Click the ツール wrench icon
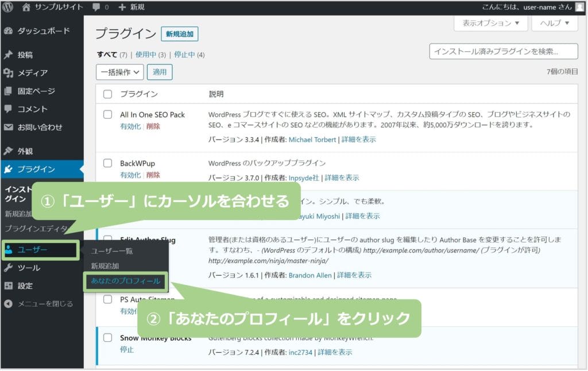The height and width of the screenshot is (371, 588). [x=8, y=268]
